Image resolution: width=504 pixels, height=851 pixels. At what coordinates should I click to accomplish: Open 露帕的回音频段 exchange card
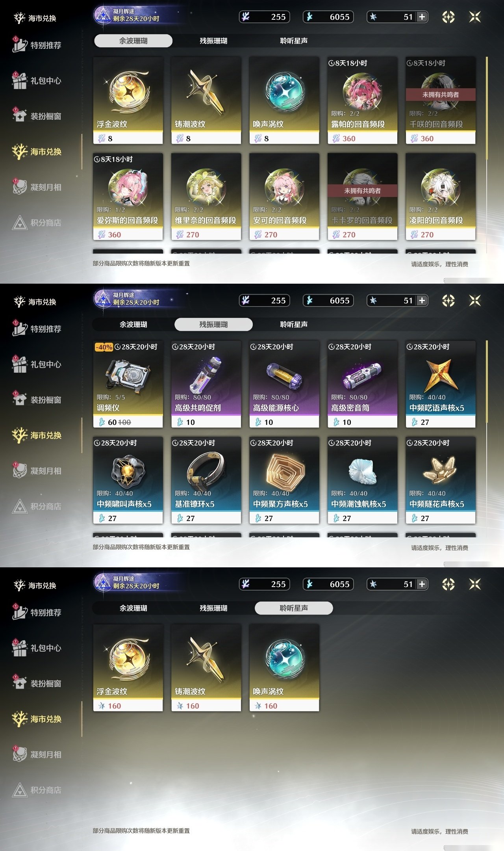(x=362, y=100)
